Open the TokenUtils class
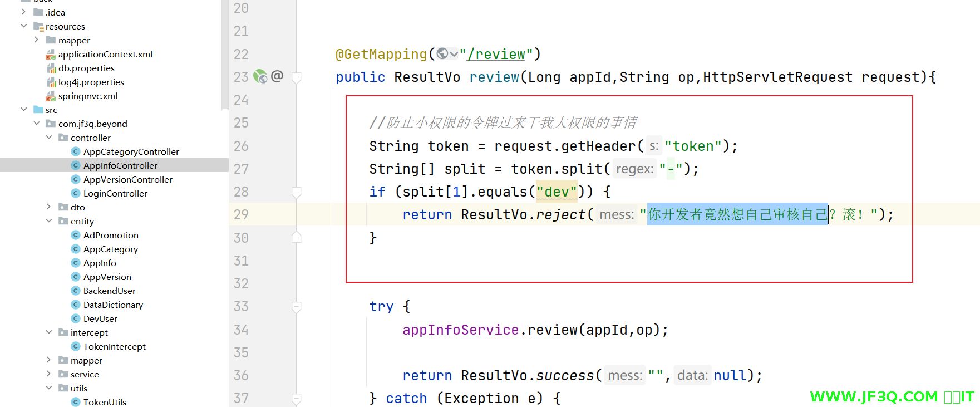Image resolution: width=980 pixels, height=407 pixels. click(105, 402)
